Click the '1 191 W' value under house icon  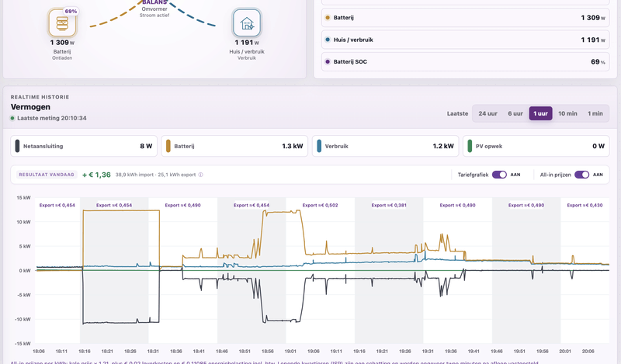(247, 43)
